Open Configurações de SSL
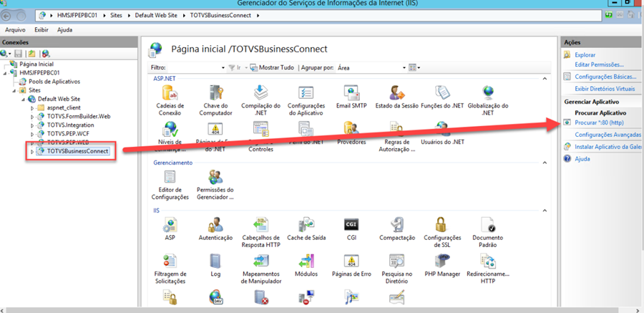The height and width of the screenshot is (313, 644). point(442,232)
